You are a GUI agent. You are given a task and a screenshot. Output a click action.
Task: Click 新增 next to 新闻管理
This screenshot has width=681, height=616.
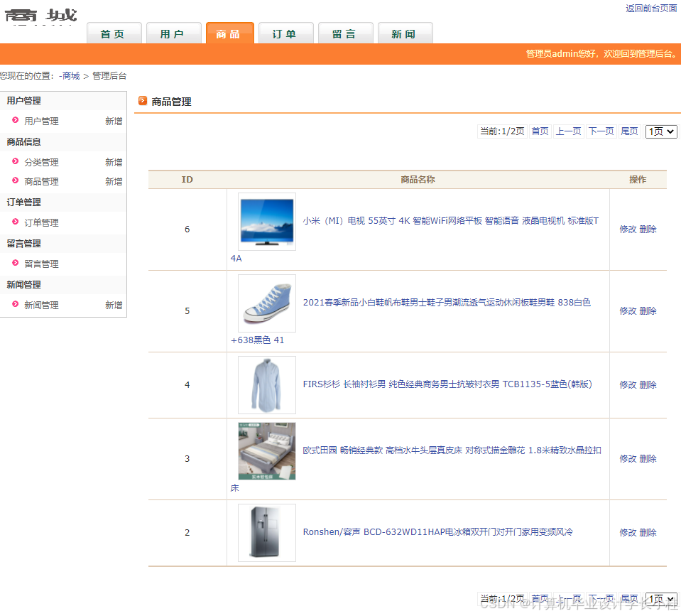pyautogui.click(x=114, y=306)
